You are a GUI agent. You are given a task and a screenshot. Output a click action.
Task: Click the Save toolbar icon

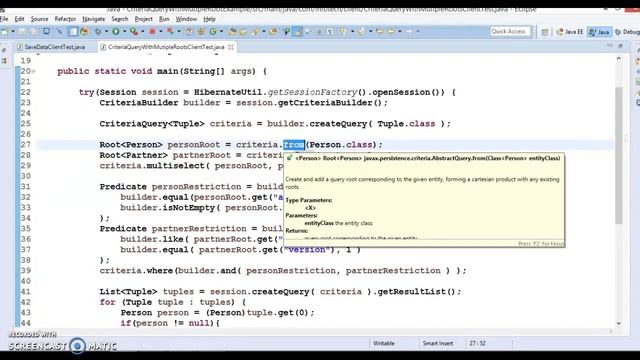click(22, 31)
